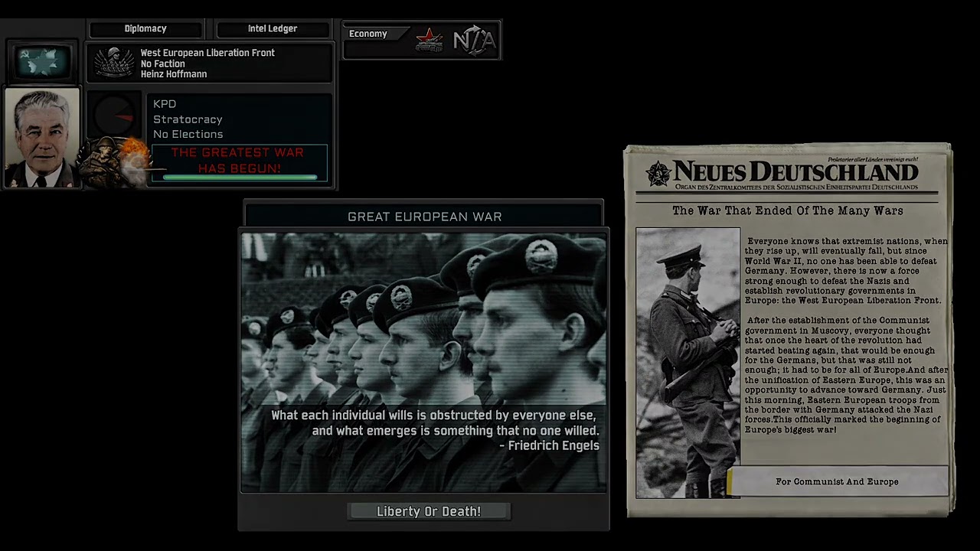Click the newspaper article body text
Screen dimensions: 980x551
click(846, 335)
